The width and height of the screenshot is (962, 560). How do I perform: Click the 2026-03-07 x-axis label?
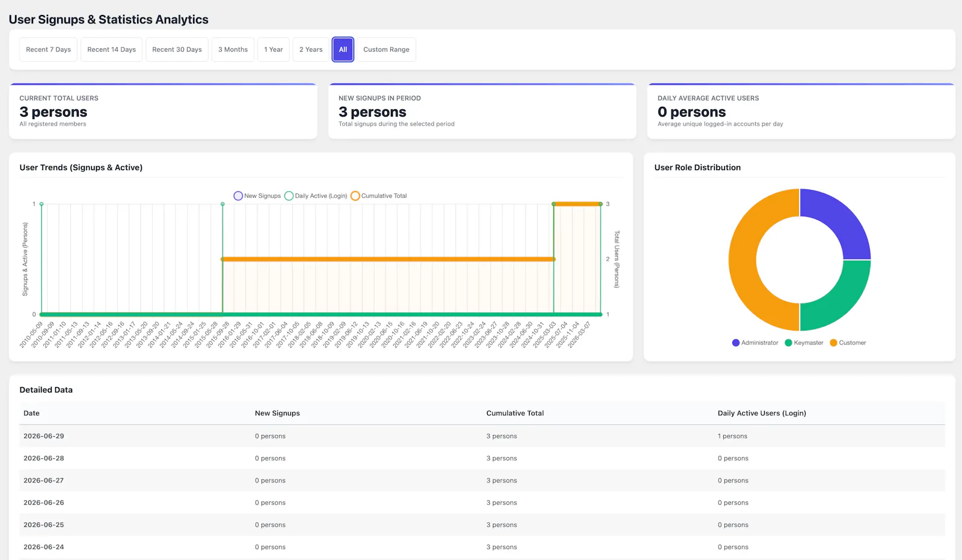(x=580, y=335)
